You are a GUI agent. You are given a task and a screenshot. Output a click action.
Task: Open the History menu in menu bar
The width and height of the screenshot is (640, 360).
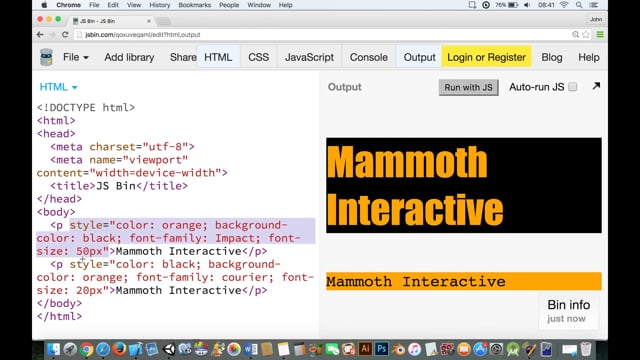(x=160, y=5)
